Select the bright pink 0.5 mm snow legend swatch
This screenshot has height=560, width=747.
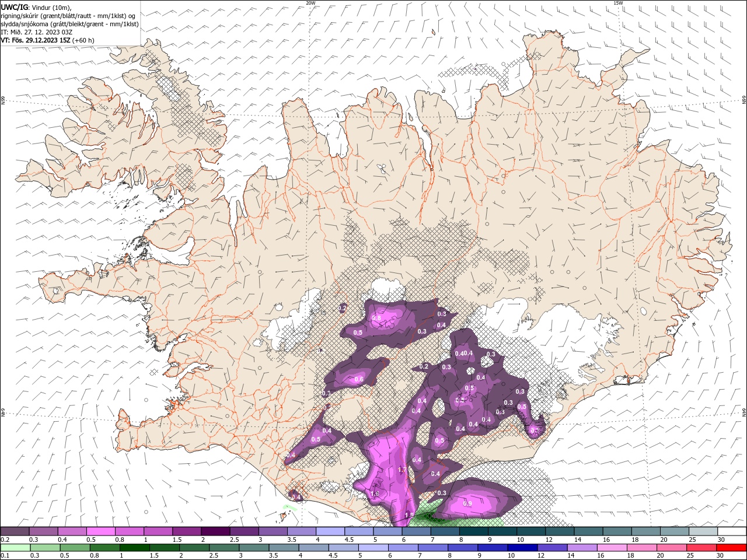click(x=100, y=531)
